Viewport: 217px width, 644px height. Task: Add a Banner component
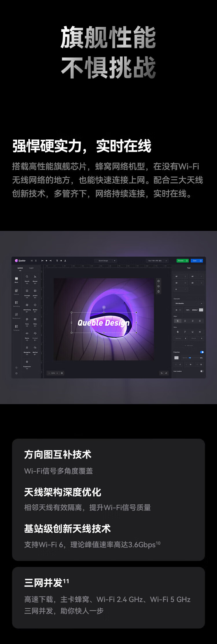point(35,277)
